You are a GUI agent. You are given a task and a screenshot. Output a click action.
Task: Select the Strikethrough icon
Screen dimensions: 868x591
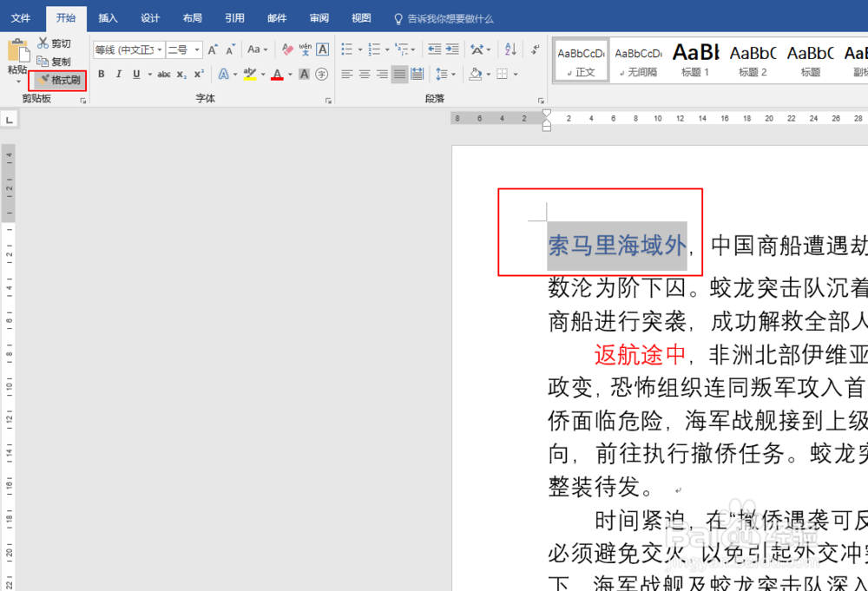(x=163, y=75)
